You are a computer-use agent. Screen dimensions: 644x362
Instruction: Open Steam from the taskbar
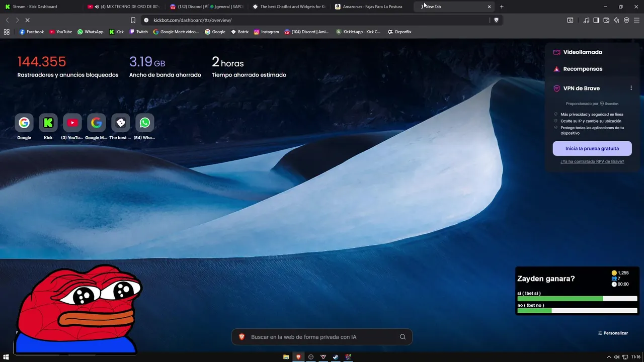pyautogui.click(x=336, y=357)
